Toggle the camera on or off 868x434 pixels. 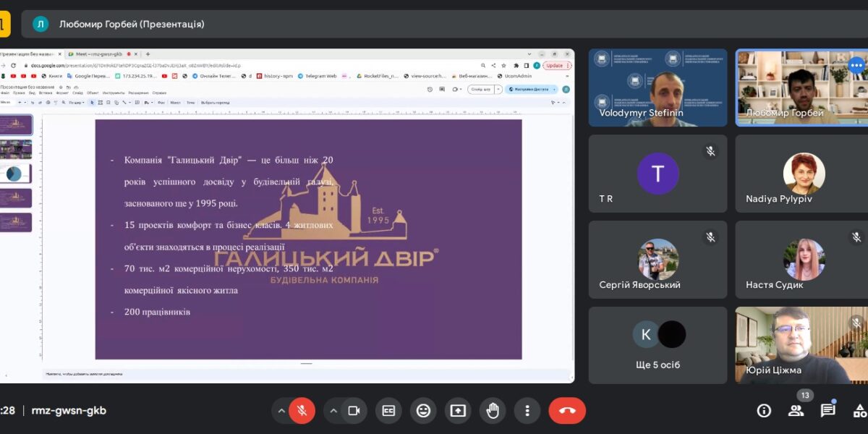coord(354,411)
